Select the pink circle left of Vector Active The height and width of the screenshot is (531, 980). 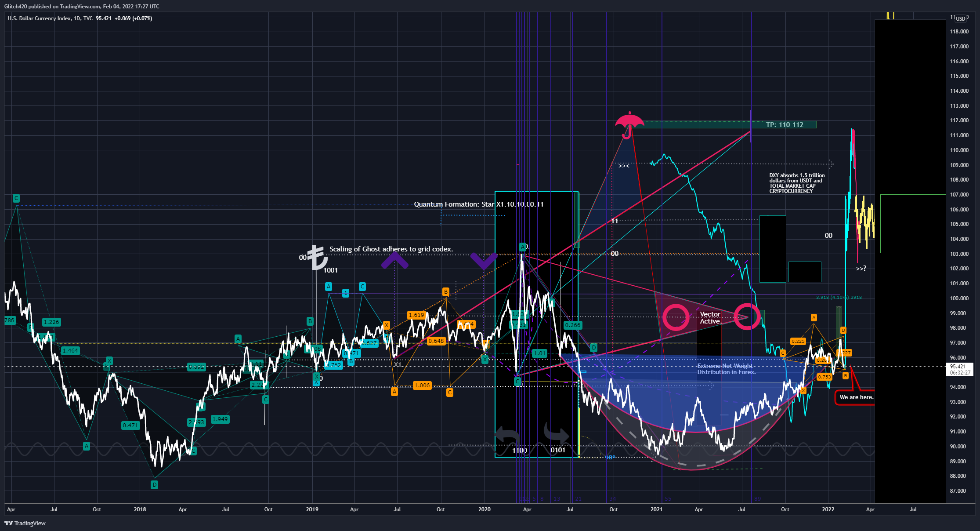coord(676,317)
